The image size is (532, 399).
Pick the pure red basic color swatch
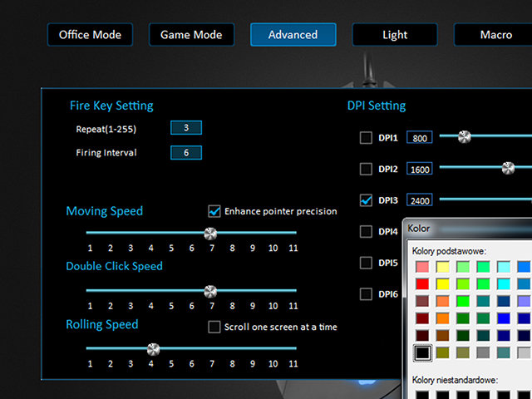click(423, 283)
